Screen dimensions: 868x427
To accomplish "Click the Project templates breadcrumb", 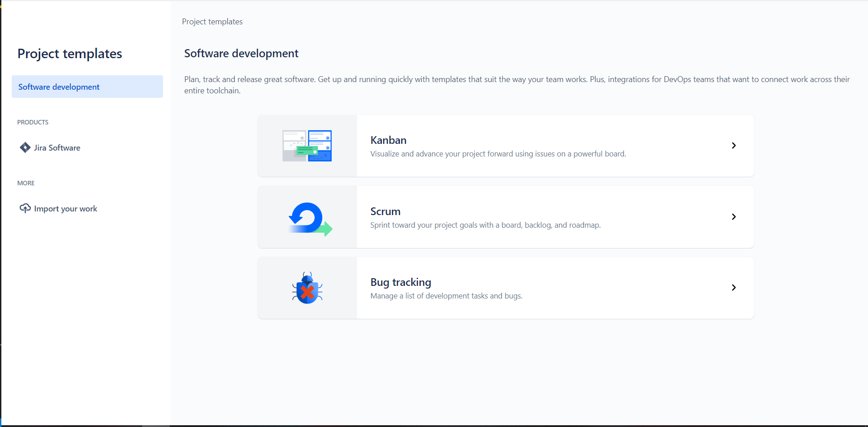I will coord(212,22).
